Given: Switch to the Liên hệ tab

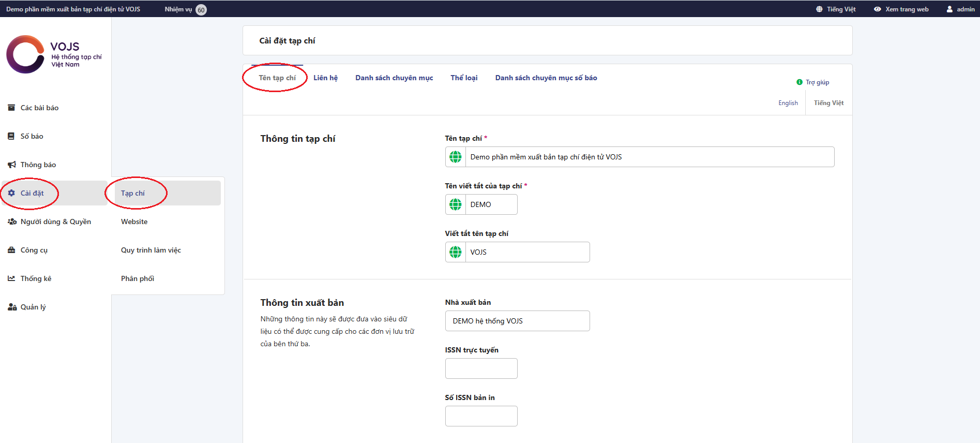Looking at the screenshot, I should [325, 78].
